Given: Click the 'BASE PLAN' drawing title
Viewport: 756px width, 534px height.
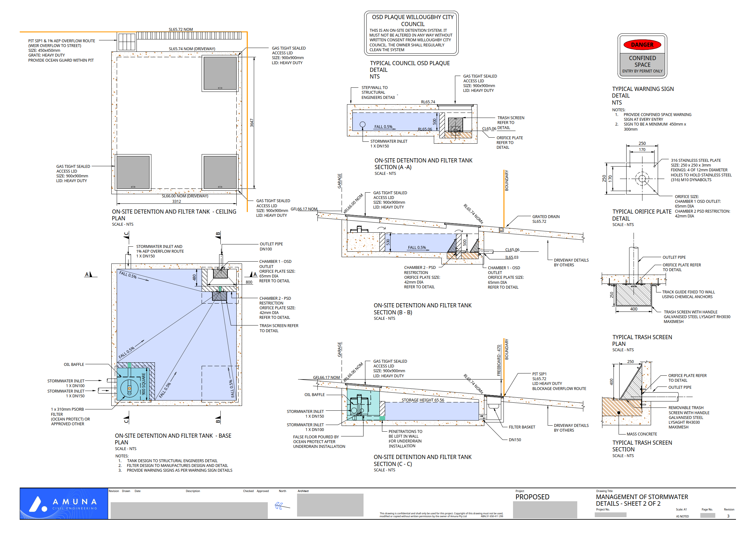Looking at the screenshot, I should (173, 439).
